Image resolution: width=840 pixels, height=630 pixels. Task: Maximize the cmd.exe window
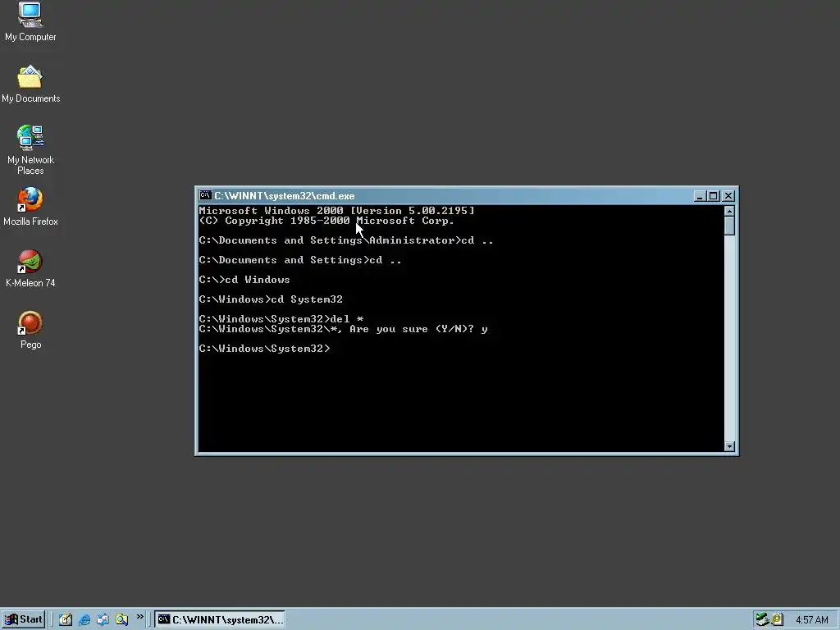713,196
